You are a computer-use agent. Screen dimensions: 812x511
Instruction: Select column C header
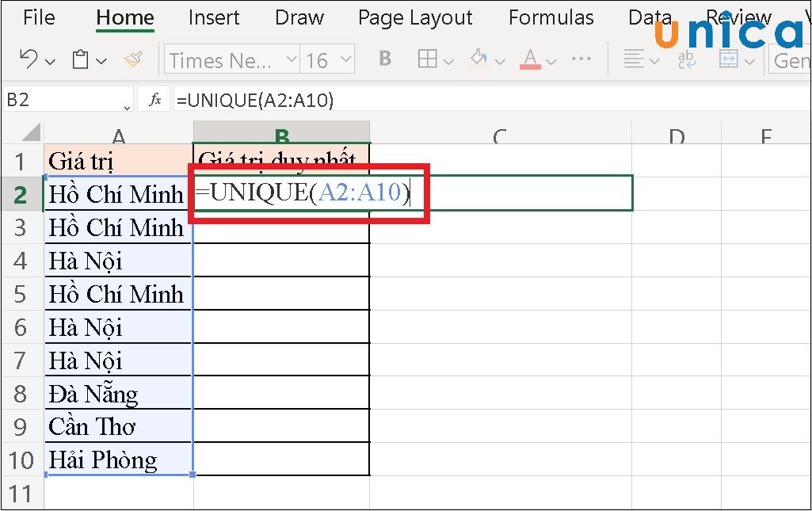pos(500,134)
